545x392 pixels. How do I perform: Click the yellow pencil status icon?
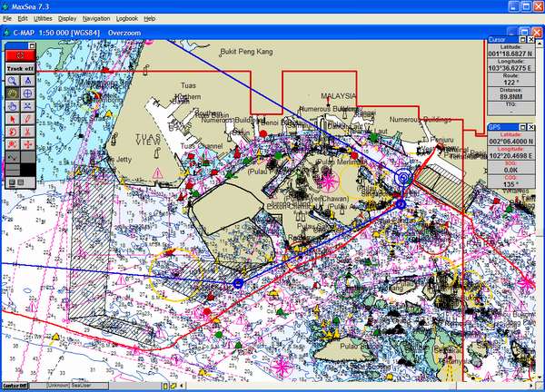173,386
